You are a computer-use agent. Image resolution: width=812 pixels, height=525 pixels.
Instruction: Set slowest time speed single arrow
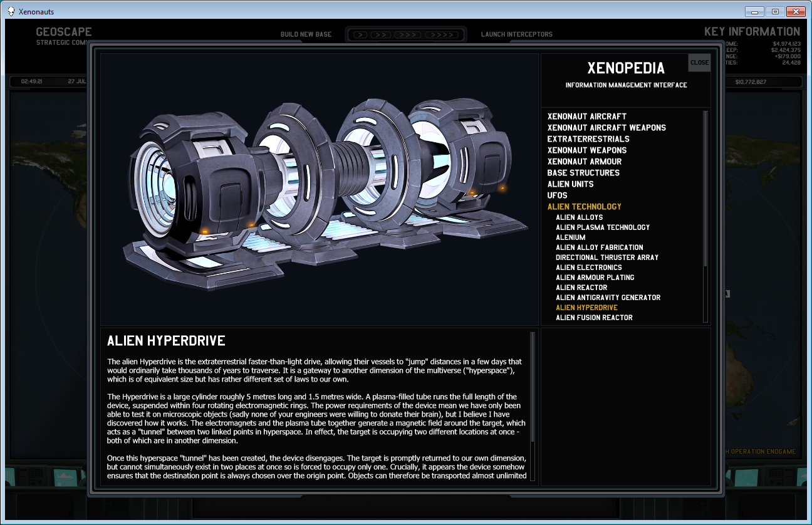coord(360,34)
